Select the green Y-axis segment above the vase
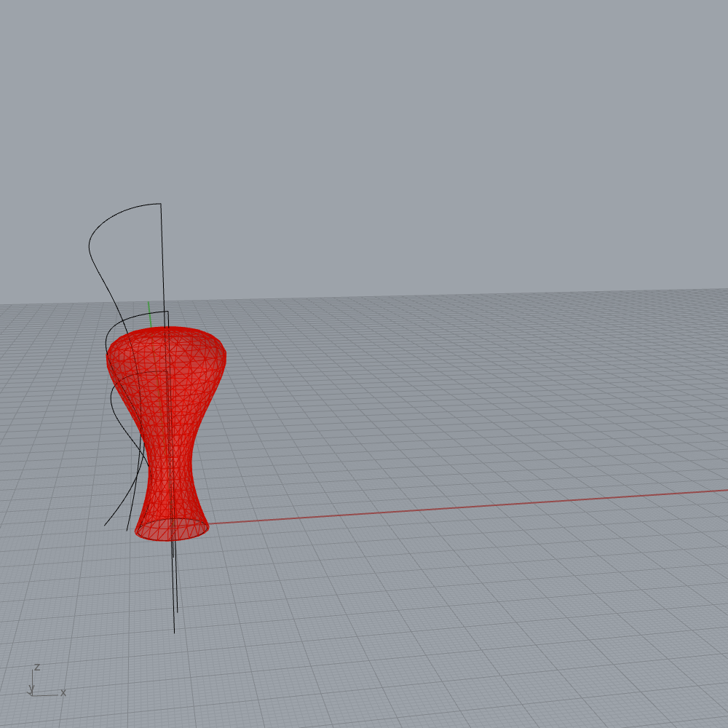Viewport: 728px width, 728px height. click(149, 314)
